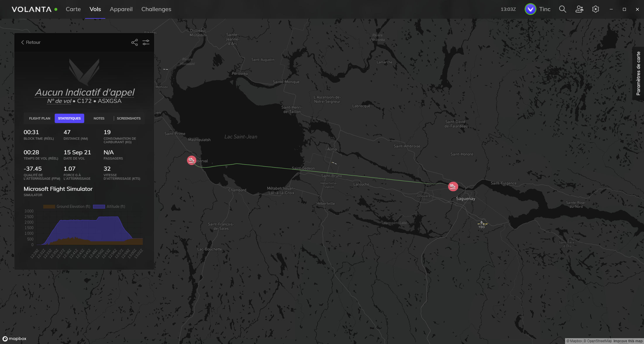The height and width of the screenshot is (344, 644).
Task: Open the Carte menu
Action: coord(73,9)
